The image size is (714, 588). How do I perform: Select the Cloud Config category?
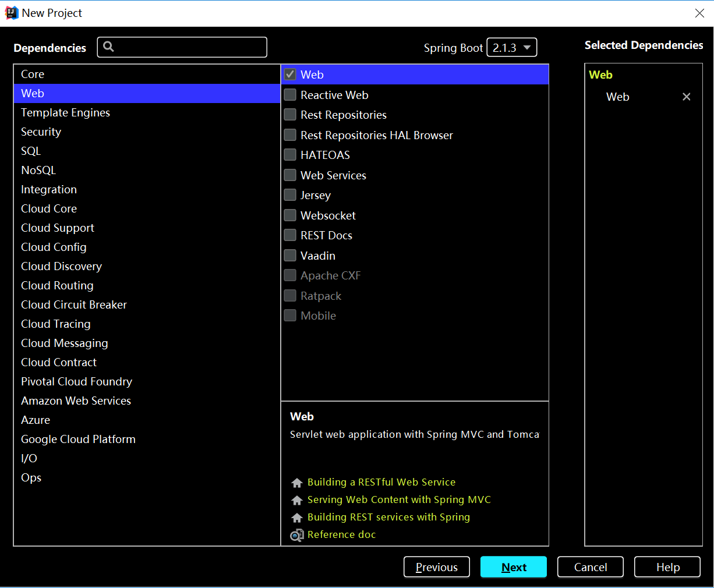147,247
